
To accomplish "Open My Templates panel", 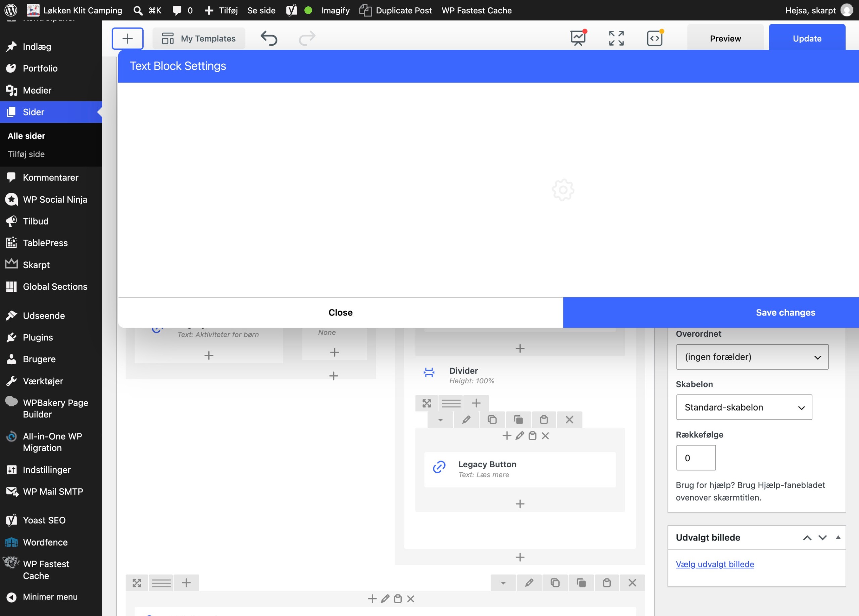I will point(199,38).
